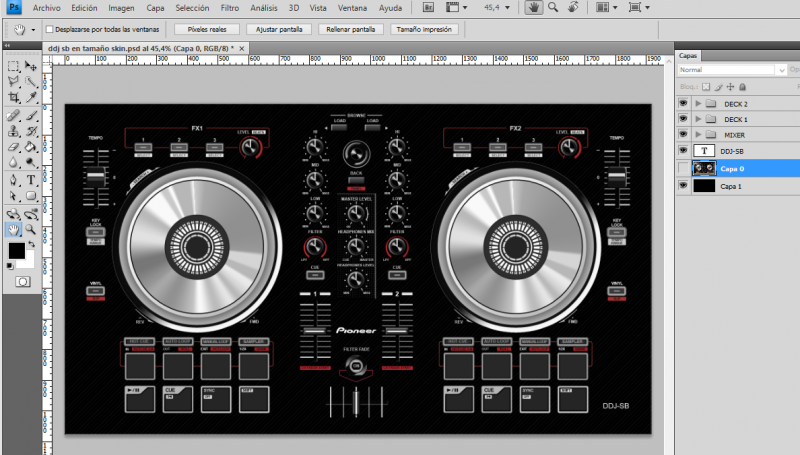Expand the DECK 1 group
800x455 pixels.
(698, 119)
